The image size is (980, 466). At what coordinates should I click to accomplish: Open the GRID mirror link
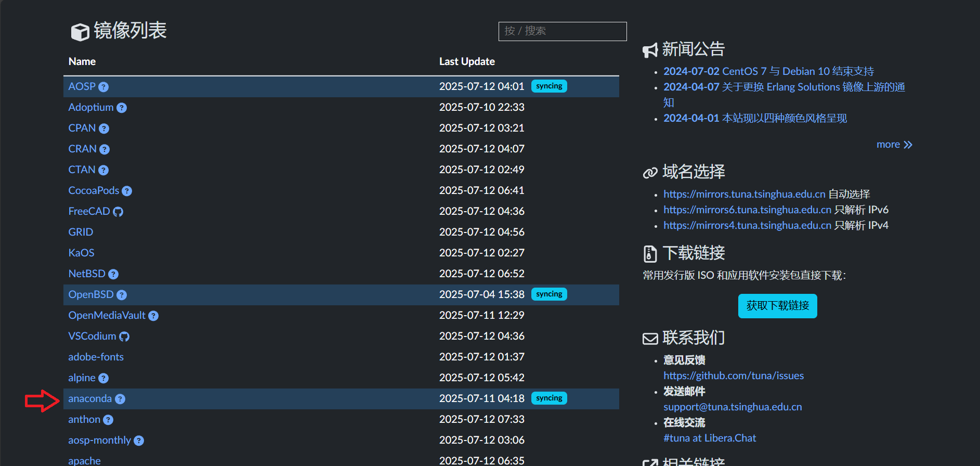point(81,232)
